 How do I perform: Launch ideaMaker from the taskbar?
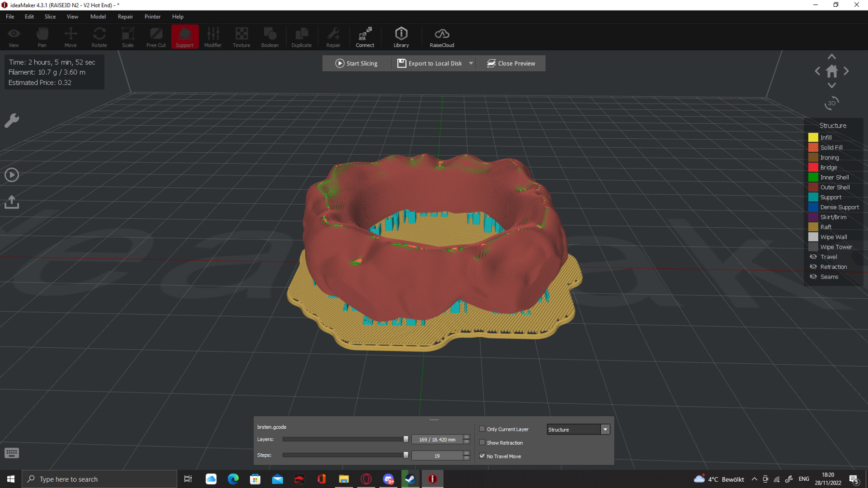tap(433, 479)
